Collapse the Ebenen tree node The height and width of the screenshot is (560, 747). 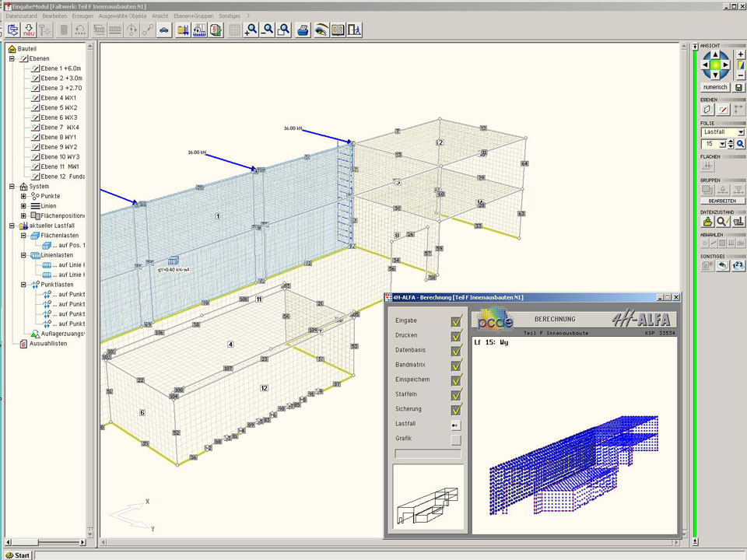(x=12, y=58)
